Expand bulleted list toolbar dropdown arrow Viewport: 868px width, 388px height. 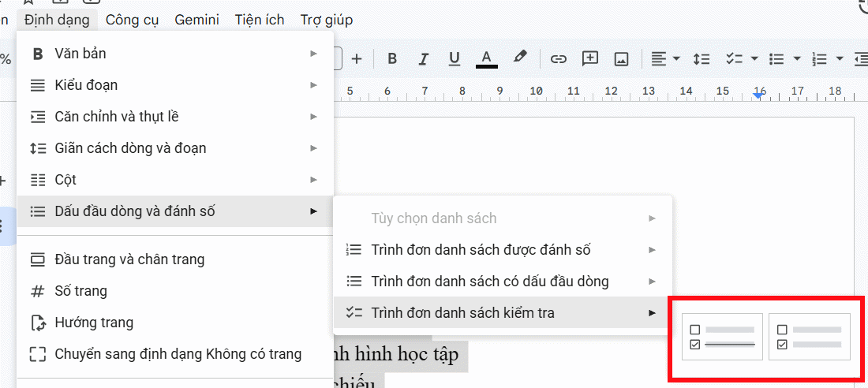[x=797, y=58]
